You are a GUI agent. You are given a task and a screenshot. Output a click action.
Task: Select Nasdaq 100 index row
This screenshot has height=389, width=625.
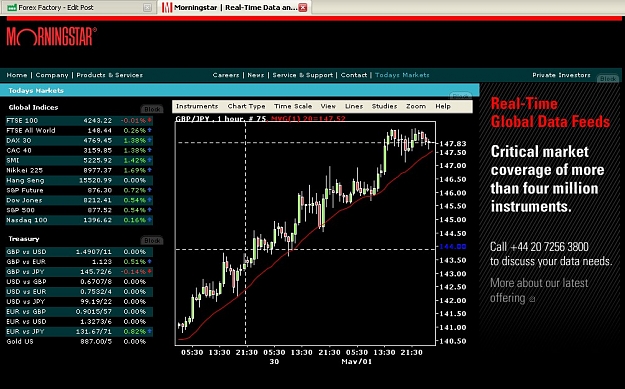coord(79,220)
